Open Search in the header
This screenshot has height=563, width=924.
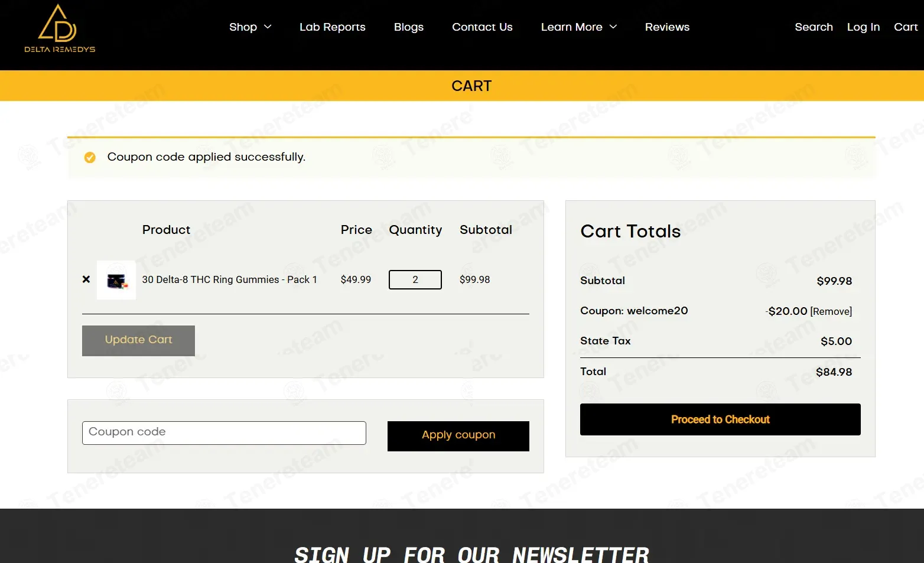[x=814, y=27]
